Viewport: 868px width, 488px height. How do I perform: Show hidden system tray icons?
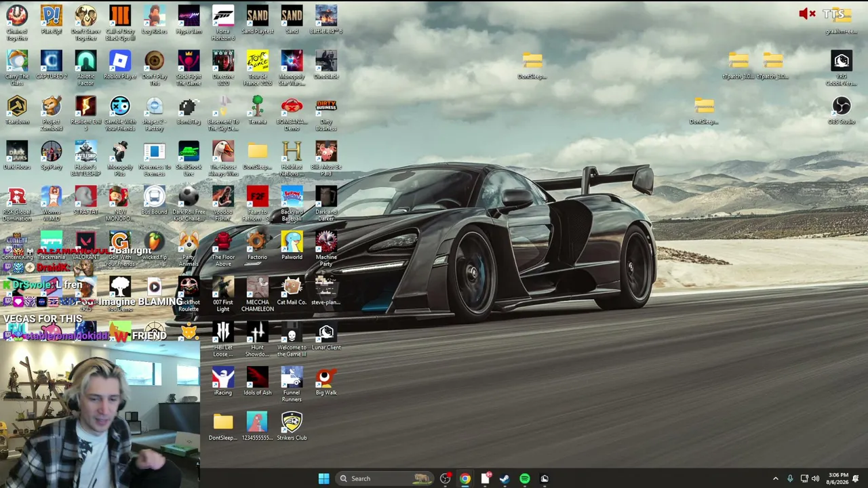point(776,479)
